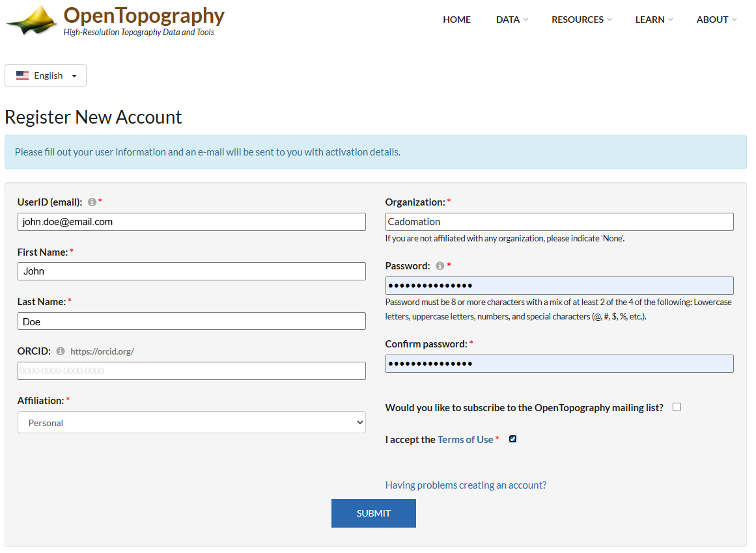Click the activation details info banner text
Viewport: 756px width, 553px height.
[x=208, y=152]
